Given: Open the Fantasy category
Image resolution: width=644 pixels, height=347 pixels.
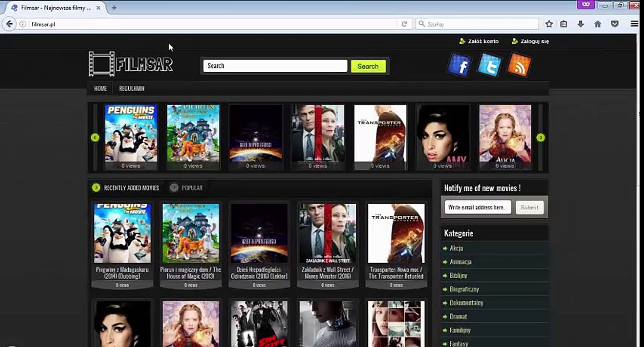Looking at the screenshot, I should point(459,344).
